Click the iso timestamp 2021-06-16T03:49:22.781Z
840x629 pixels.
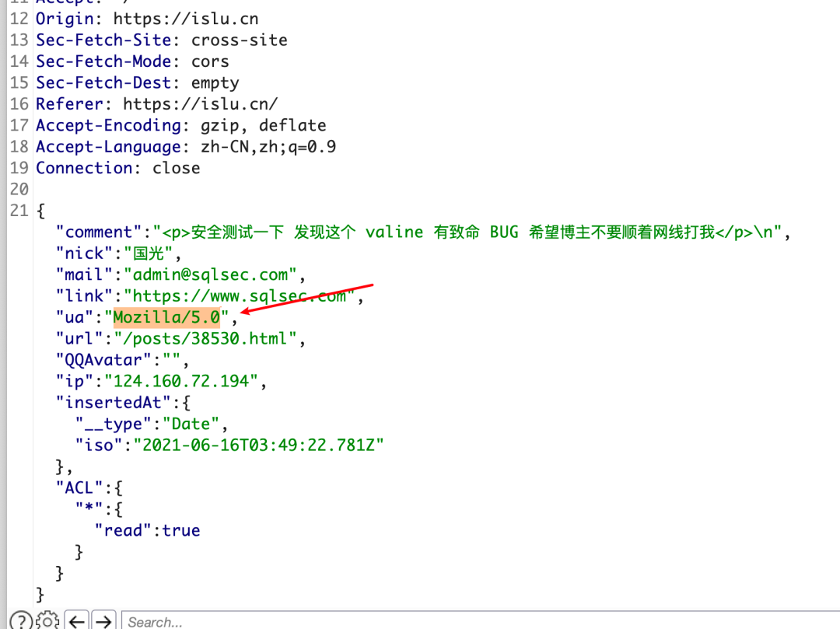(259, 446)
